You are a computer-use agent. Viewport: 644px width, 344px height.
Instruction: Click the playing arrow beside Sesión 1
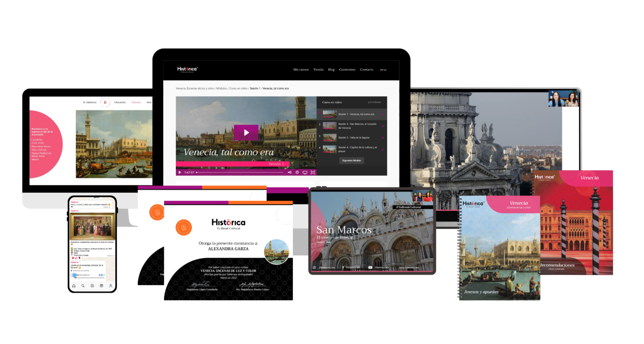click(319, 113)
